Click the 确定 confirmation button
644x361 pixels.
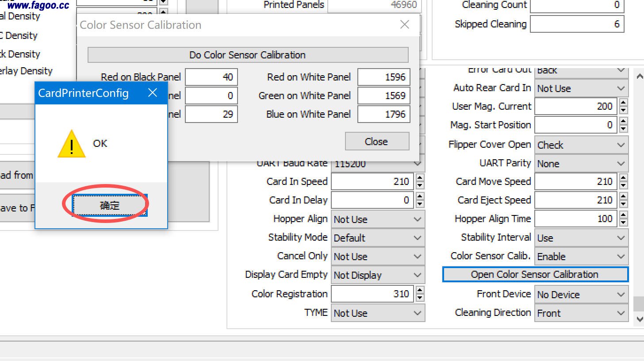(x=109, y=206)
